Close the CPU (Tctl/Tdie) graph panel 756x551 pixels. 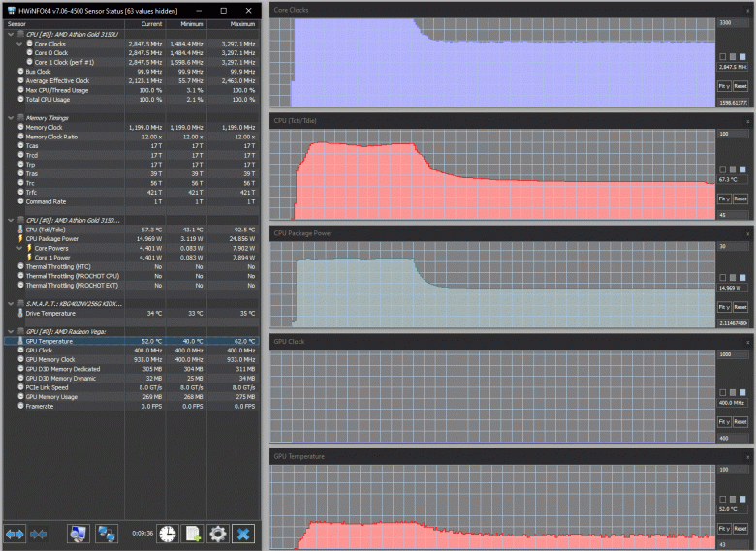point(748,121)
